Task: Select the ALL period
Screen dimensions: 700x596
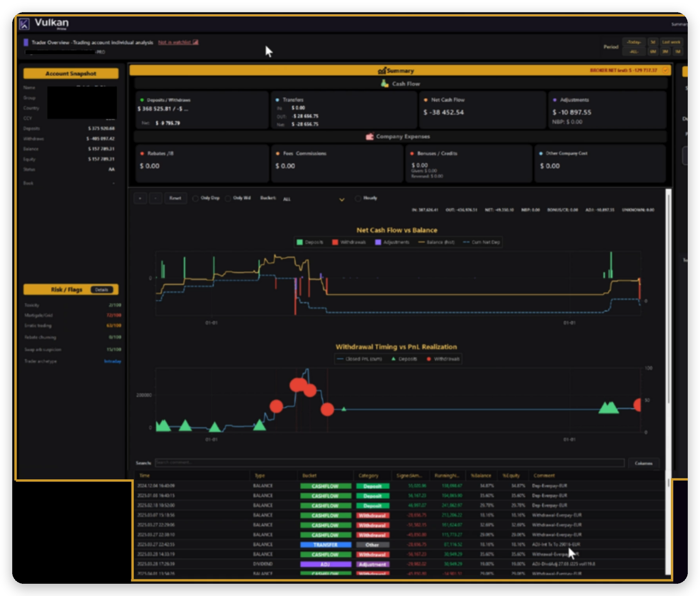Action: coord(634,52)
